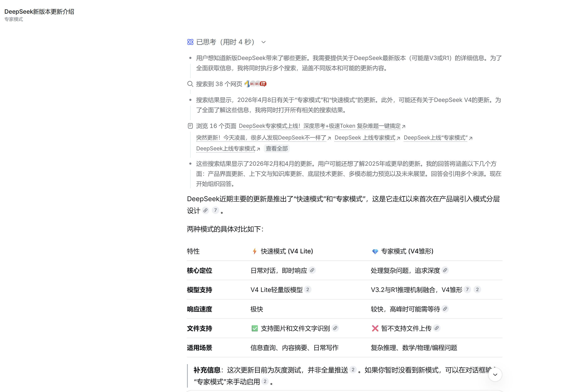The height and width of the screenshot is (392, 561).
Task: Click citation badge 7 after 设计
Action: [215, 210]
